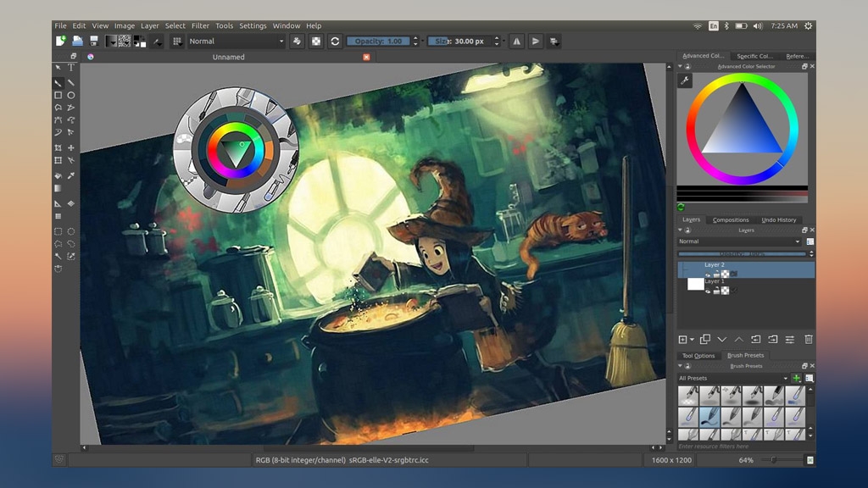Select the Shape Select arrow tool

[x=58, y=68]
